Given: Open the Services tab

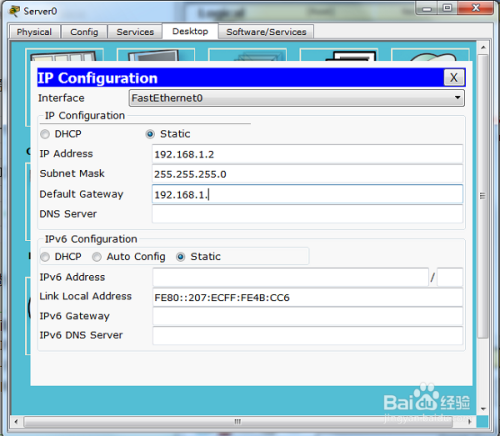Looking at the screenshot, I should [135, 32].
